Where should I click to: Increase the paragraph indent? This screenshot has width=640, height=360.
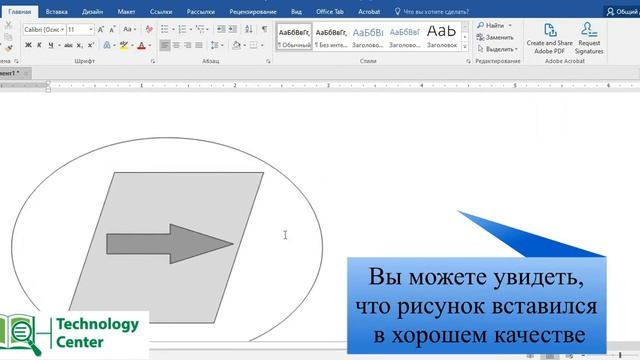233,29
